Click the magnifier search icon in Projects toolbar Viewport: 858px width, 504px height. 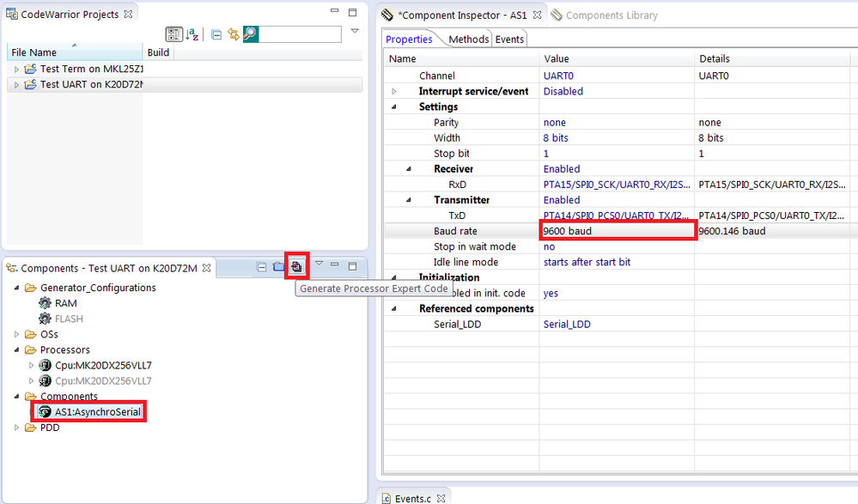[251, 34]
